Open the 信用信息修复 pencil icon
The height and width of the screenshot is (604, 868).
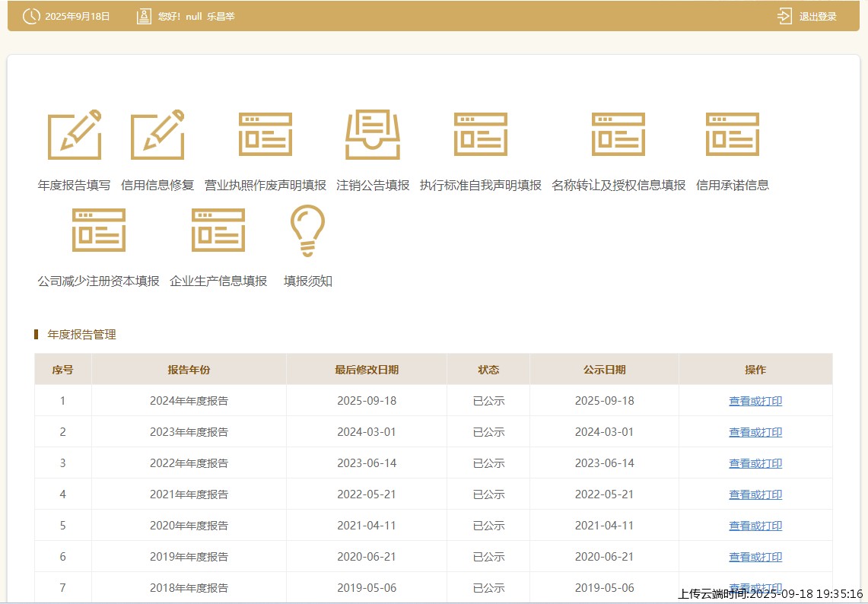(x=157, y=135)
